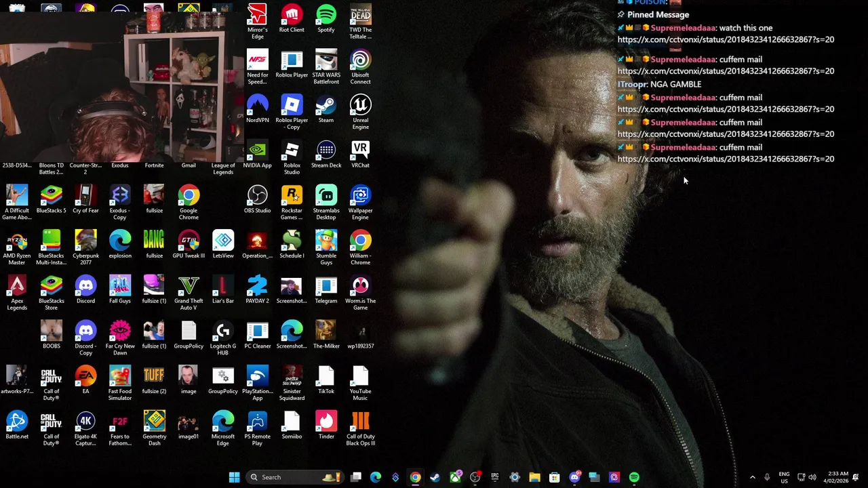The height and width of the screenshot is (488, 868).
Task: Select YouTube Music desktop file
Action: (x=360, y=383)
